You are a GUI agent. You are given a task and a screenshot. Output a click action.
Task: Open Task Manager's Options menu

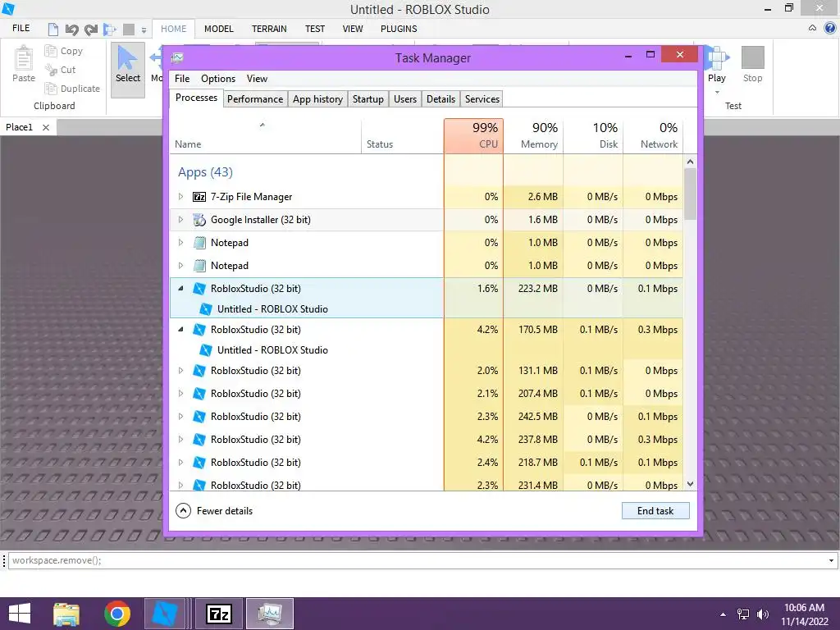tap(218, 79)
